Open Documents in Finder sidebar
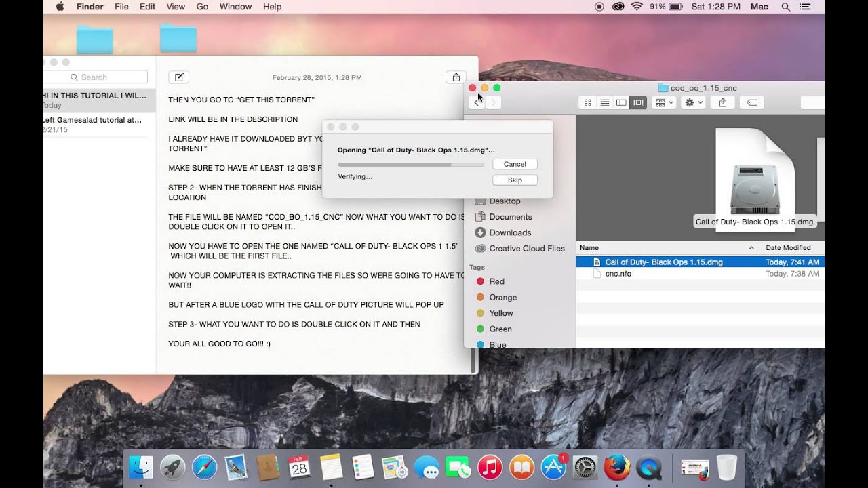 pyautogui.click(x=510, y=217)
